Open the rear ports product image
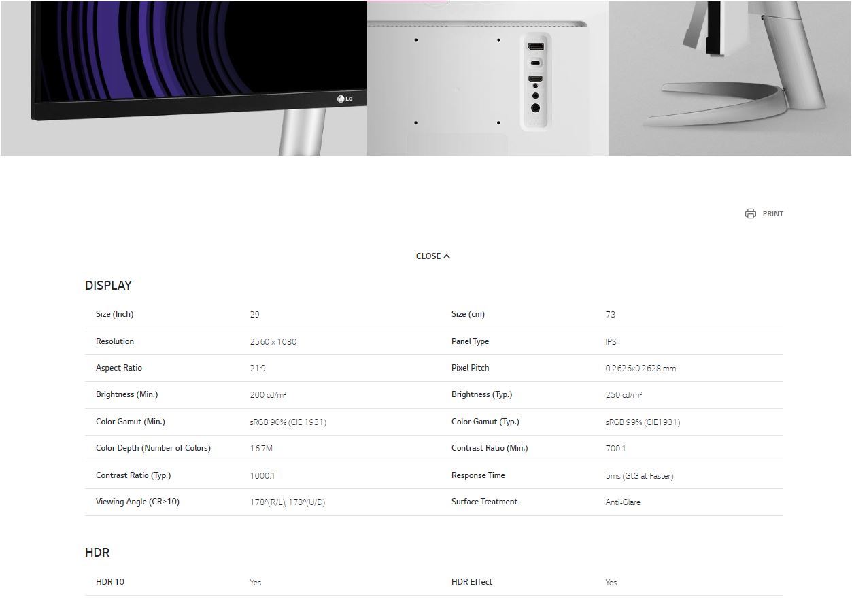This screenshot has width=852, height=616. pyautogui.click(x=488, y=78)
